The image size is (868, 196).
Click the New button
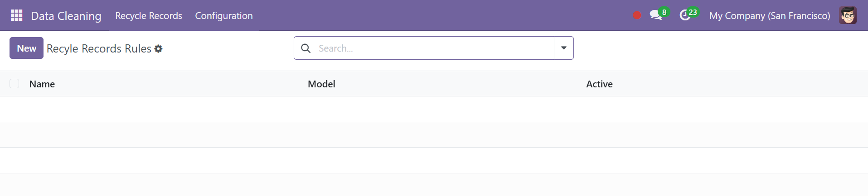pyautogui.click(x=26, y=48)
